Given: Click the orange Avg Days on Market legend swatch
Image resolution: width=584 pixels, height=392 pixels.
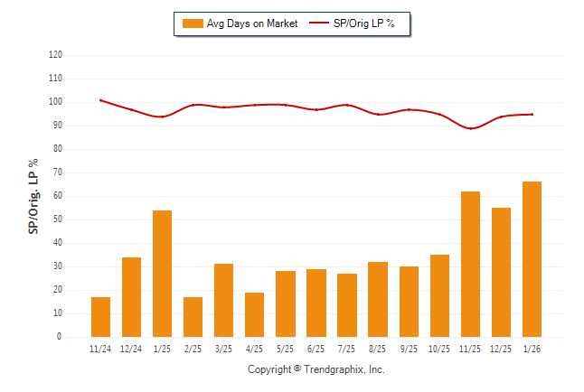Looking at the screenshot, I should point(193,23).
